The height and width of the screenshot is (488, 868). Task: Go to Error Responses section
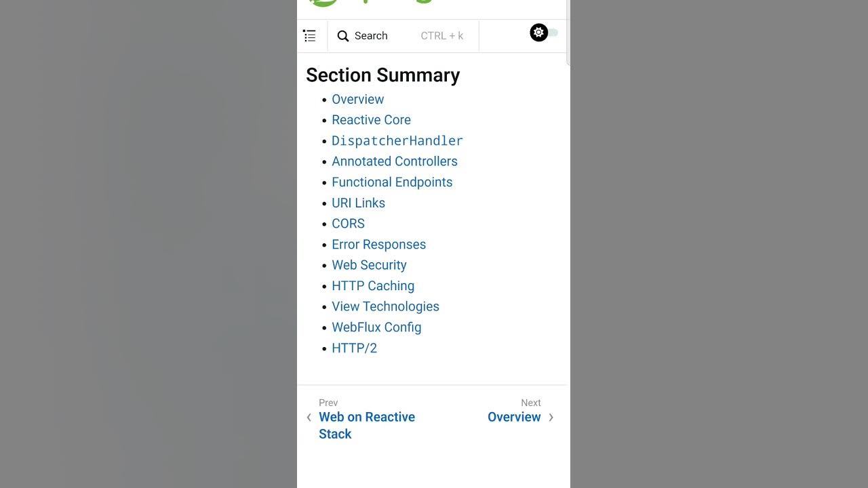(378, 245)
